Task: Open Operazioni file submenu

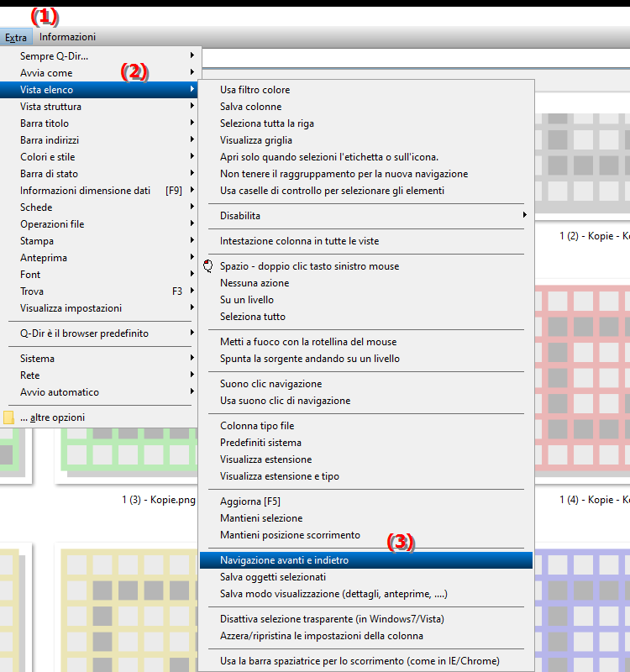Action: coord(98,223)
